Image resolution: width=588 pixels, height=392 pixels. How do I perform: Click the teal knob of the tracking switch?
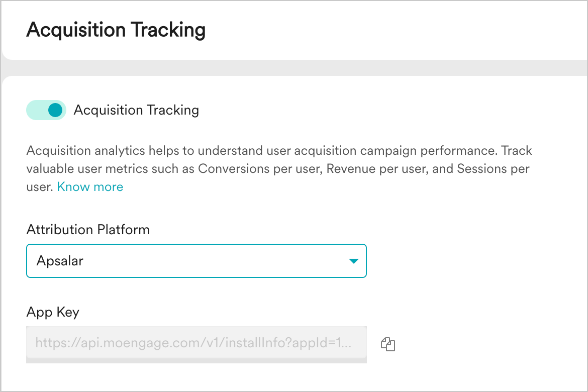(55, 110)
